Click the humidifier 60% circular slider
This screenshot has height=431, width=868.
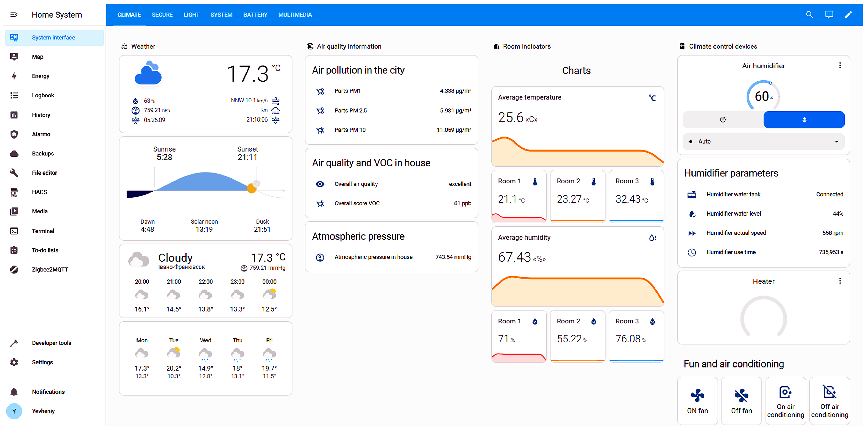pyautogui.click(x=763, y=96)
